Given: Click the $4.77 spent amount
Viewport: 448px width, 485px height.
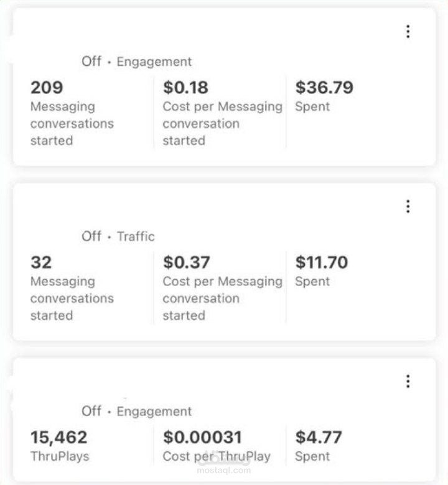Looking at the screenshot, I should [319, 437].
